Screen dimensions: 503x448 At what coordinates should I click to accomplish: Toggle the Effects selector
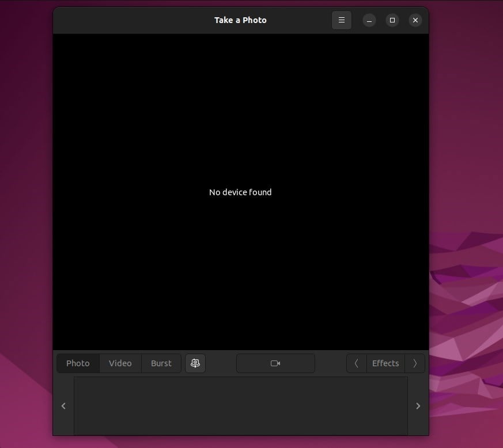(385, 363)
